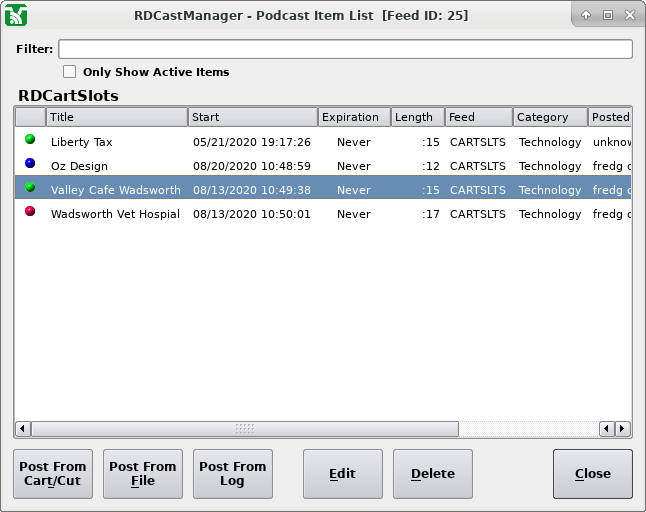Click the Post From File button
This screenshot has width=646, height=512.
143,474
